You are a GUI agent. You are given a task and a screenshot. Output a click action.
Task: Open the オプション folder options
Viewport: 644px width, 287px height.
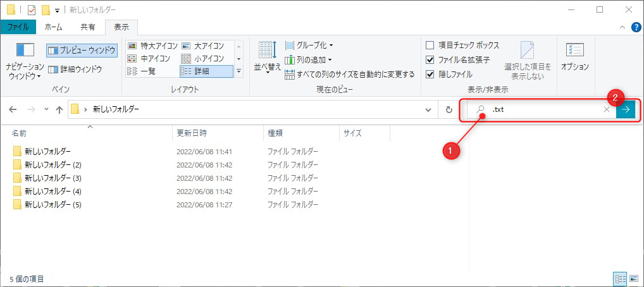click(x=575, y=57)
